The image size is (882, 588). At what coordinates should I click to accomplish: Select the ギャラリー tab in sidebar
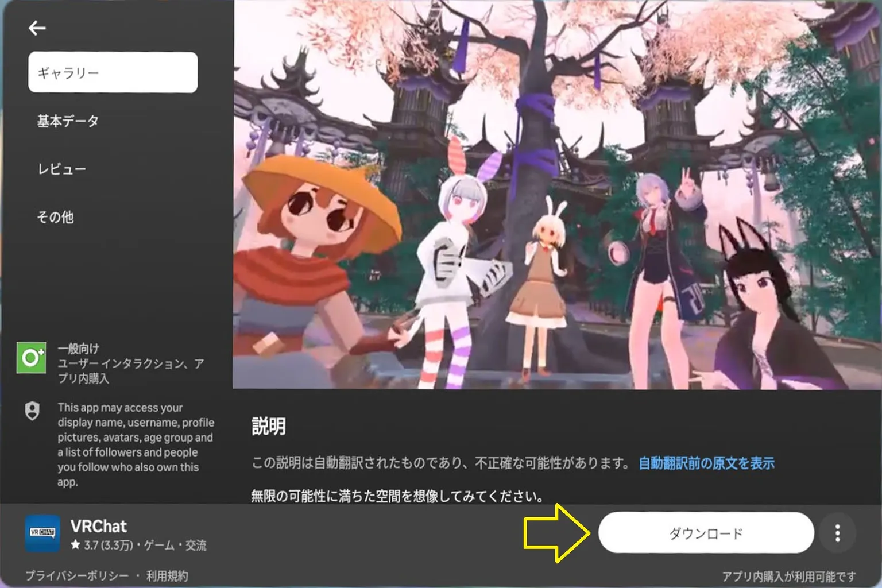tap(113, 72)
